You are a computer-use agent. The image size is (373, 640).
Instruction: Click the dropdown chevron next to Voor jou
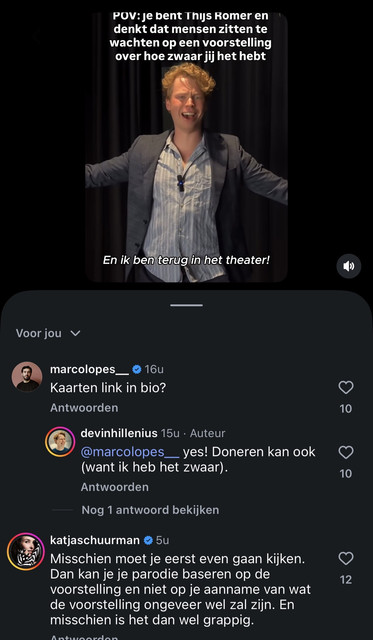point(75,333)
